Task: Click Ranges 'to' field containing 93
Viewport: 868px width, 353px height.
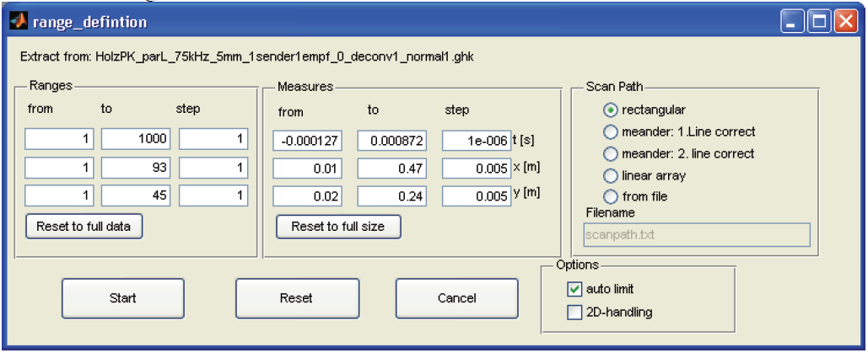Action: (x=136, y=167)
